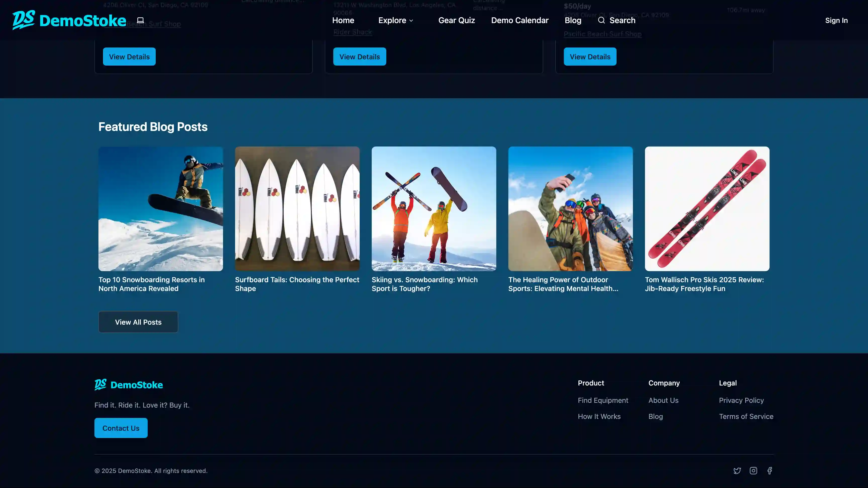The image size is (868, 488).
Task: Open DemoStoke's Facebook from the footer
Action: [770, 470]
